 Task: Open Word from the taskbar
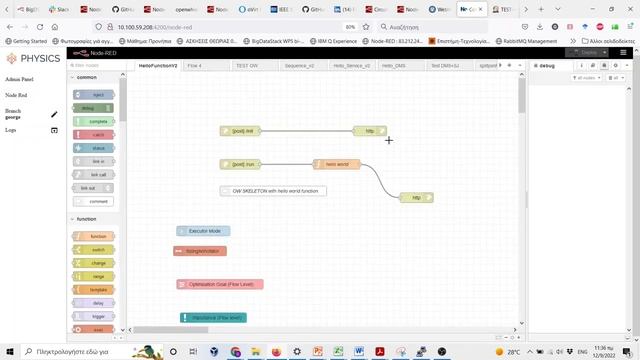359,351
